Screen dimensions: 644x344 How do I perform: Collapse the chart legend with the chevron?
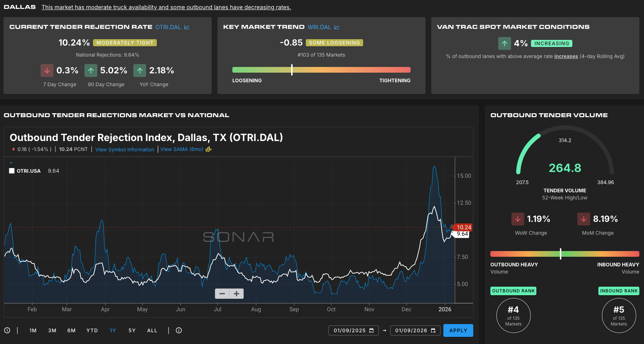click(x=11, y=163)
